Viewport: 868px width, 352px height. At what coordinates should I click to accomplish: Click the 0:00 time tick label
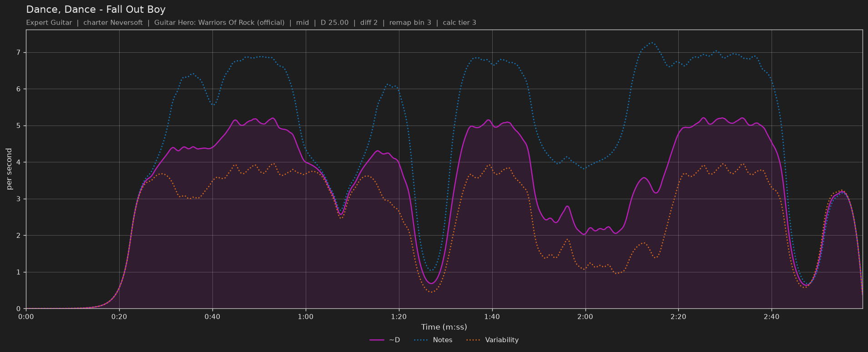click(x=26, y=317)
